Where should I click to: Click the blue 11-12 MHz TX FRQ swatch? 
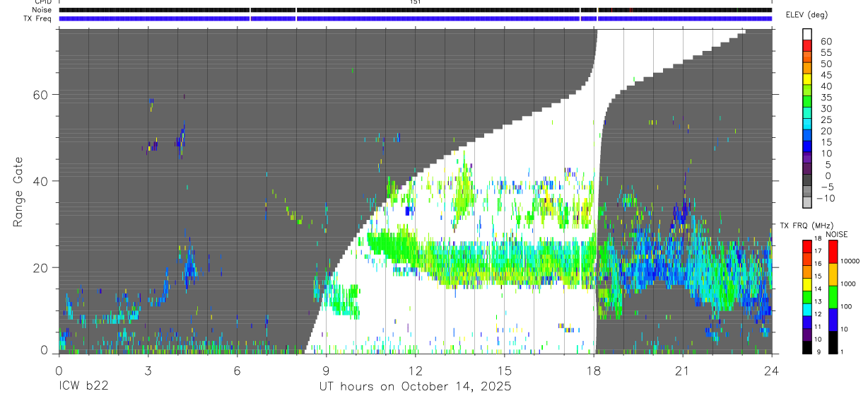(807, 321)
